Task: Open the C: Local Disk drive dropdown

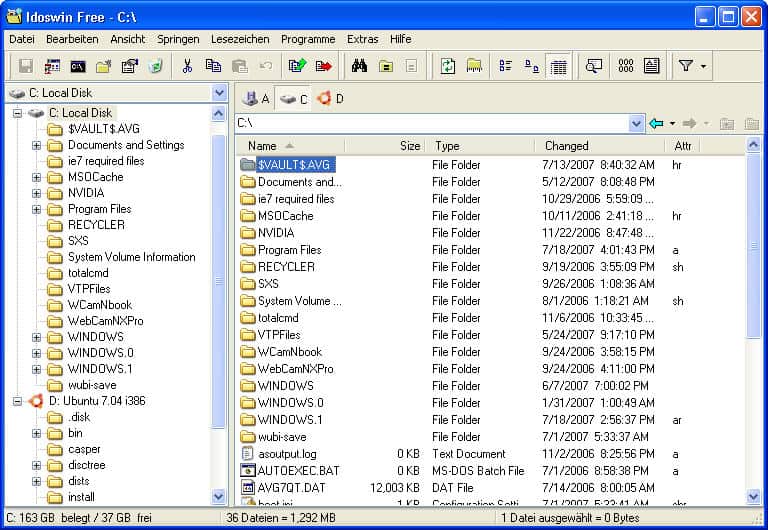Action: click(x=219, y=93)
